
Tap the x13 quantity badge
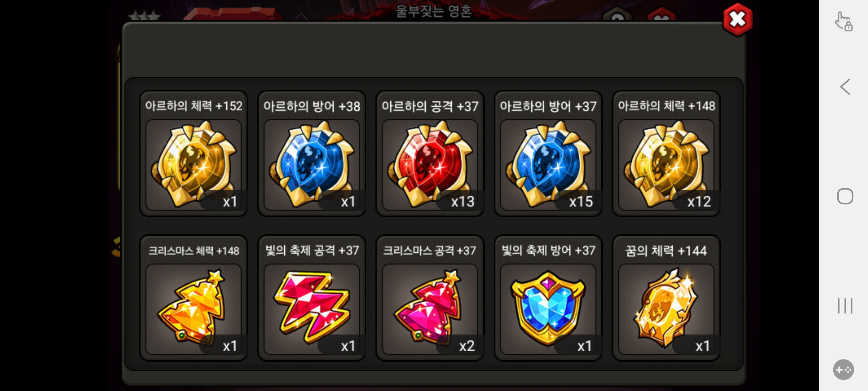pyautogui.click(x=462, y=201)
